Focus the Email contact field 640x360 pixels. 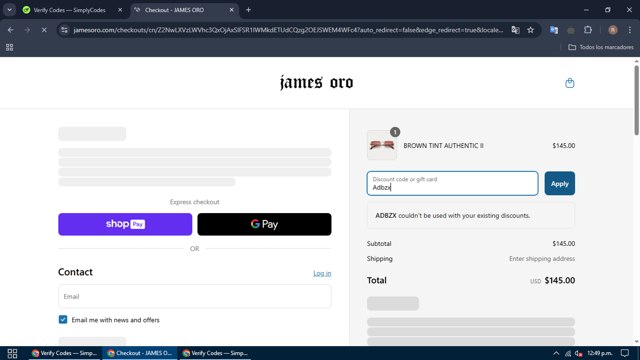click(x=195, y=296)
